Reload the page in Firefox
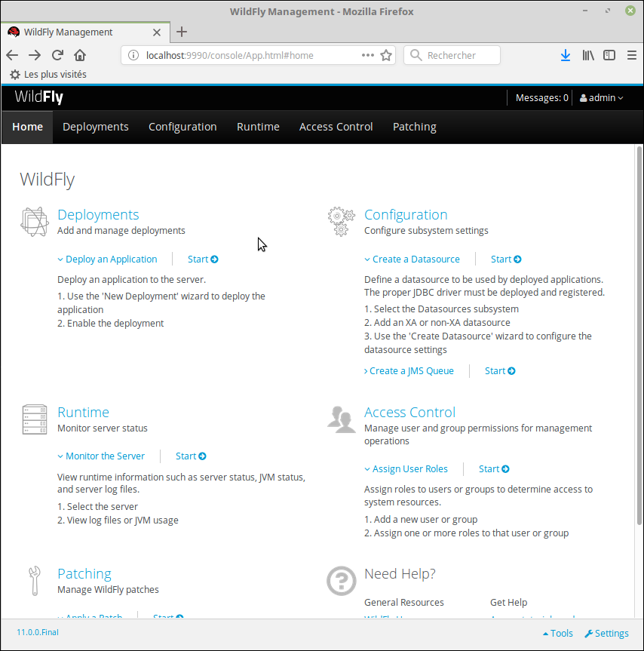This screenshot has height=651, width=644. pyautogui.click(x=57, y=55)
